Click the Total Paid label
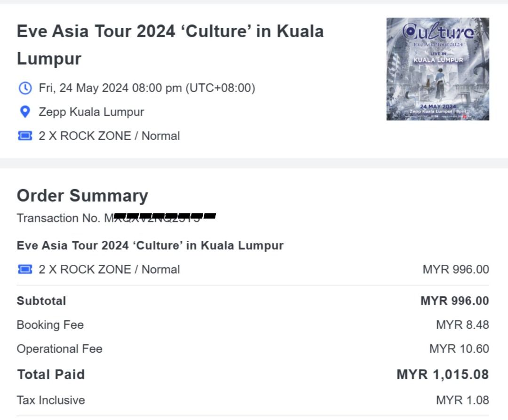The image size is (508, 420). [51, 375]
